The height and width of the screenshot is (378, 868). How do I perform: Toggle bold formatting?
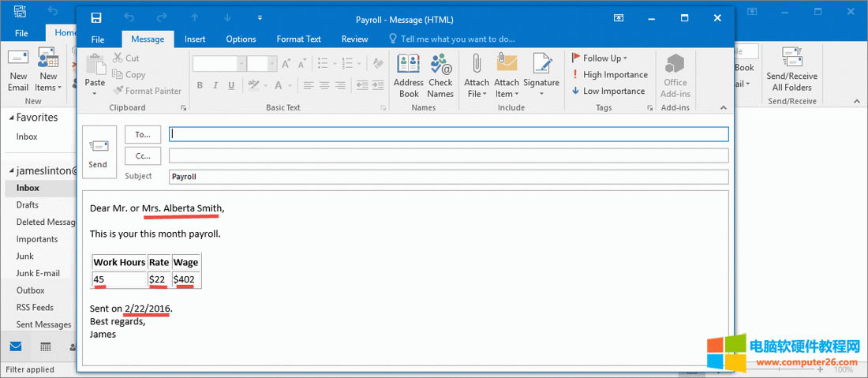tap(200, 85)
